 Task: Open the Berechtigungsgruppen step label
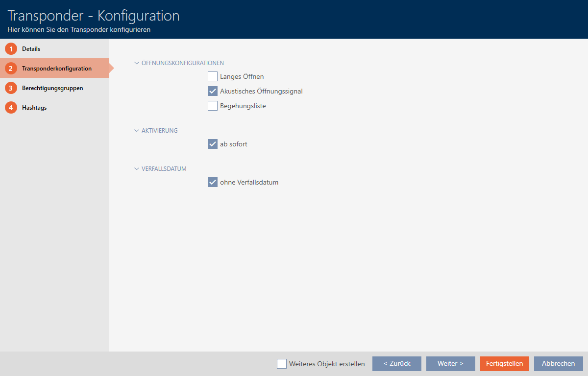pos(52,88)
